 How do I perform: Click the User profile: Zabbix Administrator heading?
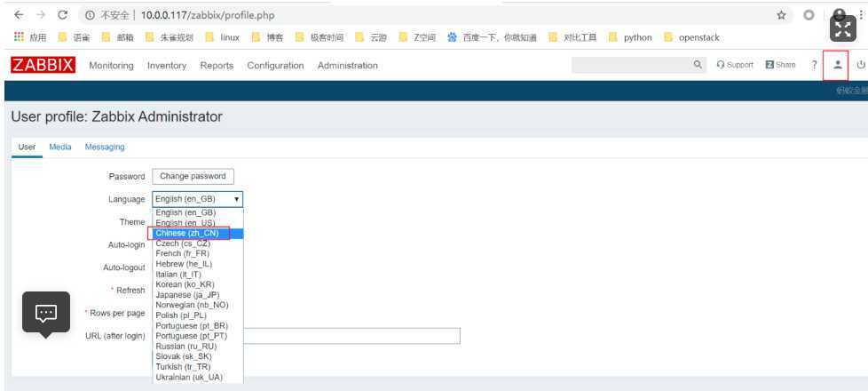pyautogui.click(x=117, y=117)
